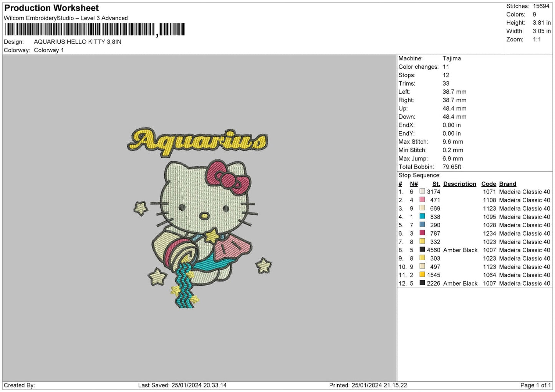Click the Brand column header
The image size is (555, 392).
pos(508,184)
